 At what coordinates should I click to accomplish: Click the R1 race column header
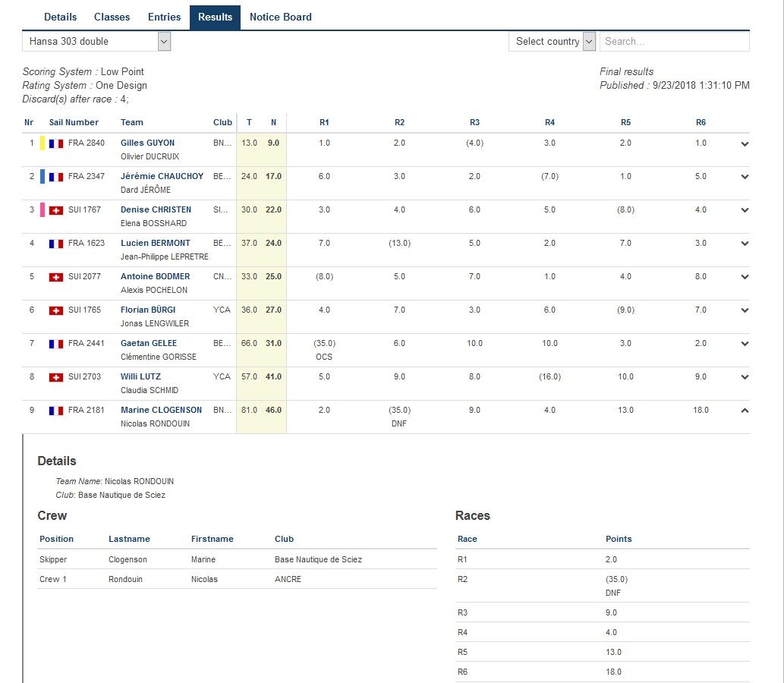[325, 122]
